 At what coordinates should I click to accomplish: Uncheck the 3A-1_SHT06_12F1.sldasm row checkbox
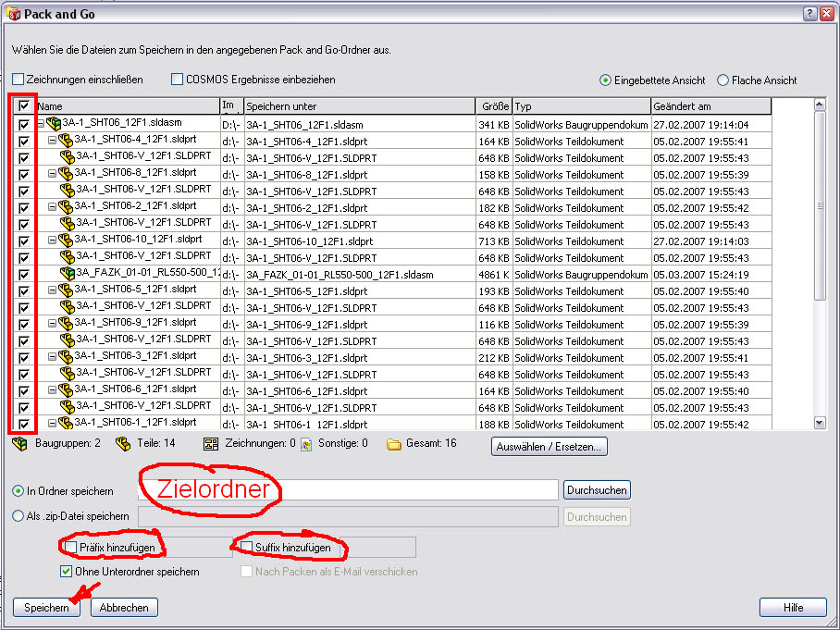tap(23, 124)
